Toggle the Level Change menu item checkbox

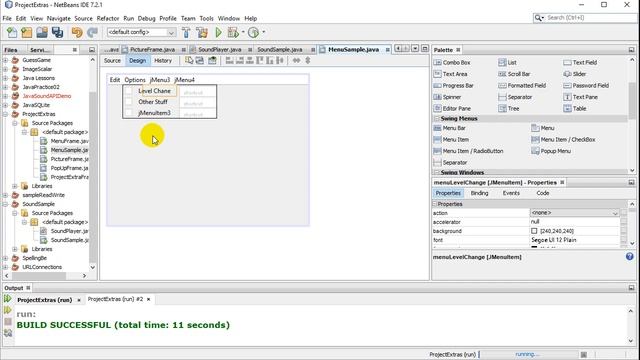pyautogui.click(x=129, y=91)
